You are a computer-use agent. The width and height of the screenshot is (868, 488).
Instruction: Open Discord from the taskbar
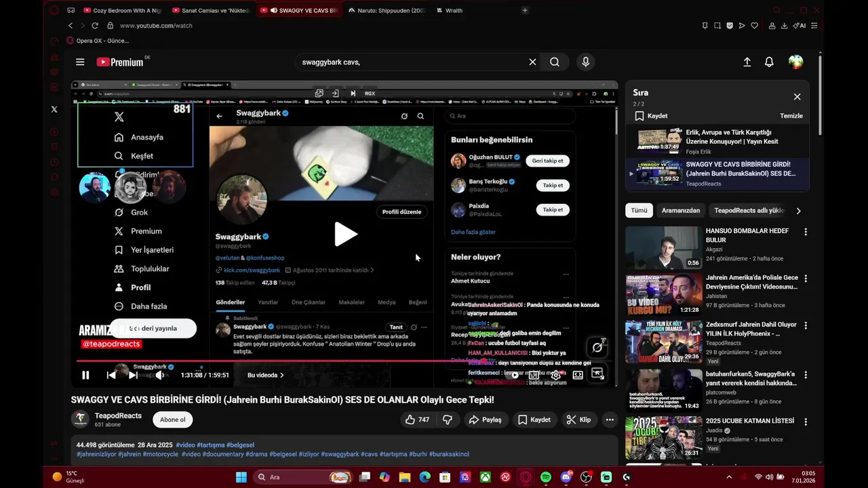click(x=566, y=477)
